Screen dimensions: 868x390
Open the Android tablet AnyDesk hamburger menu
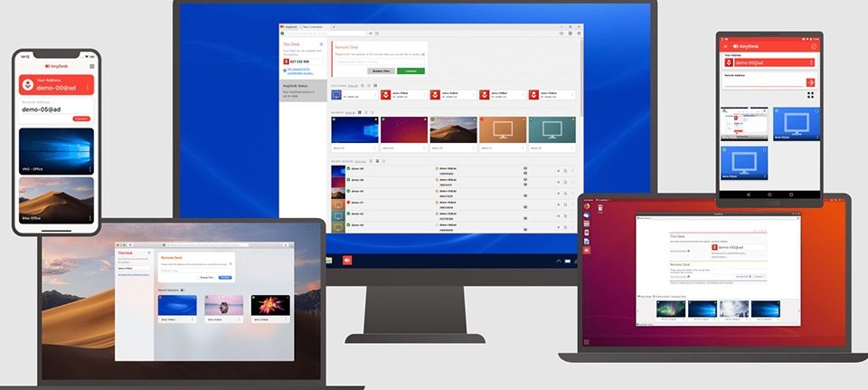tap(726, 46)
